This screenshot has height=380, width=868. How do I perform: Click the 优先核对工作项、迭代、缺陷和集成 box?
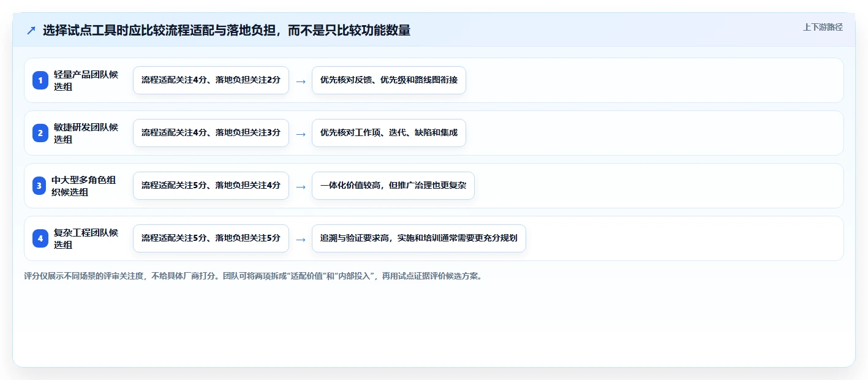tap(389, 133)
